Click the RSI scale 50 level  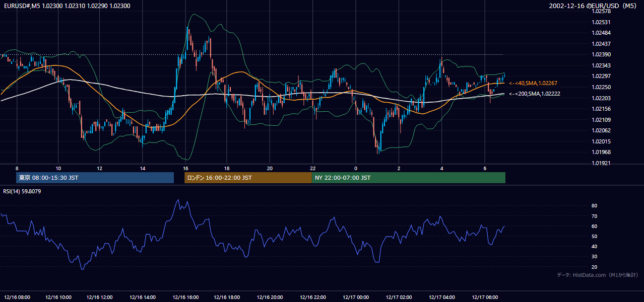(594, 236)
